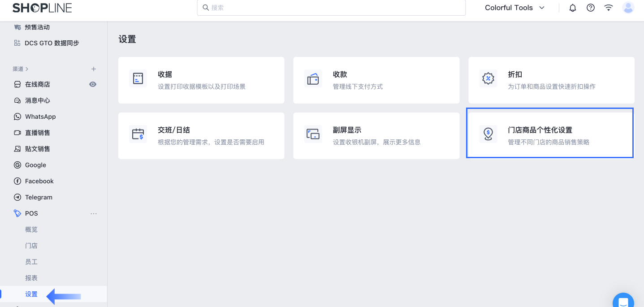Viewport: 644px width, 307px height.
Task: Click the 设置 page heading
Action: [127, 39]
